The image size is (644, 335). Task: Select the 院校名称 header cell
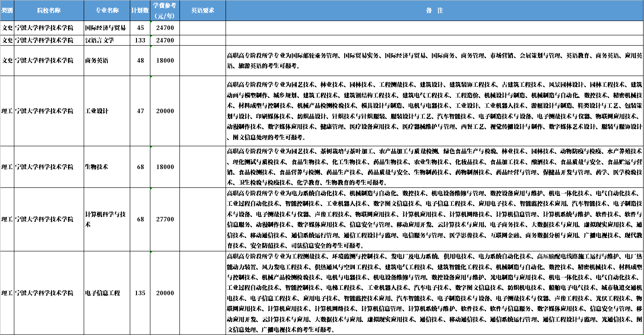[49, 10]
